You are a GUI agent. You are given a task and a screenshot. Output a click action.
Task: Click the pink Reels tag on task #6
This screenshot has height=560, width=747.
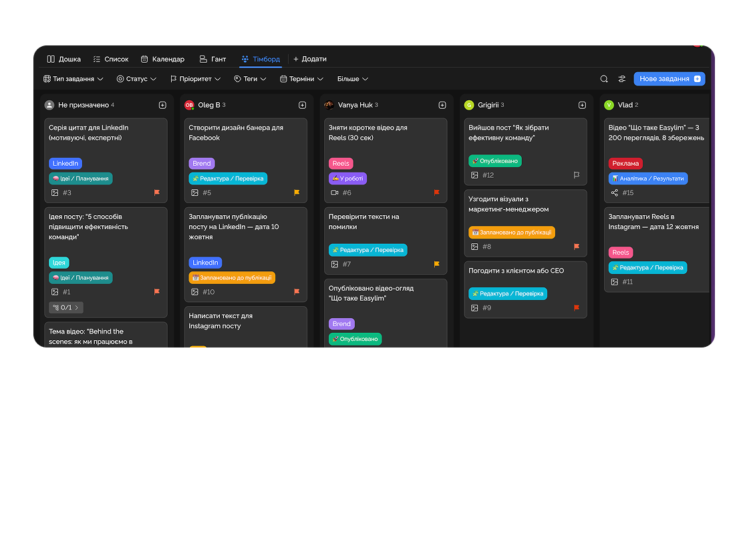(341, 163)
